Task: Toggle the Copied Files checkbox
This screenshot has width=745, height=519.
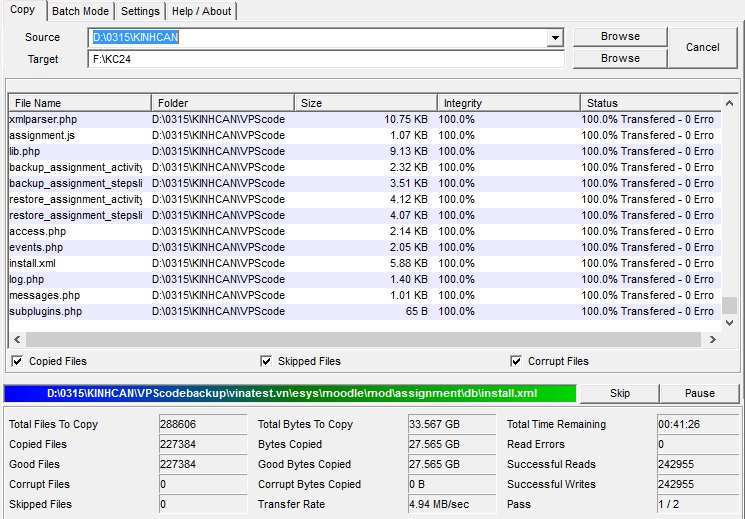Action: pos(17,361)
